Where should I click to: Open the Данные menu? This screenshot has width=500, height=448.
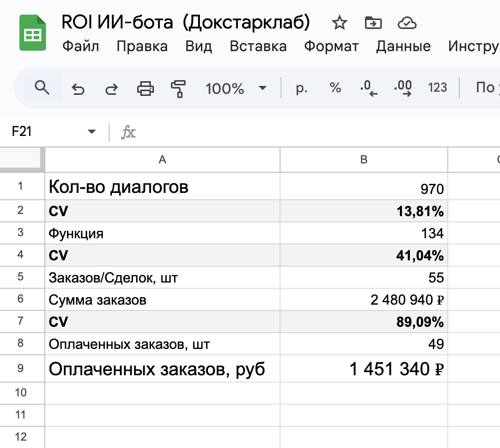[402, 46]
